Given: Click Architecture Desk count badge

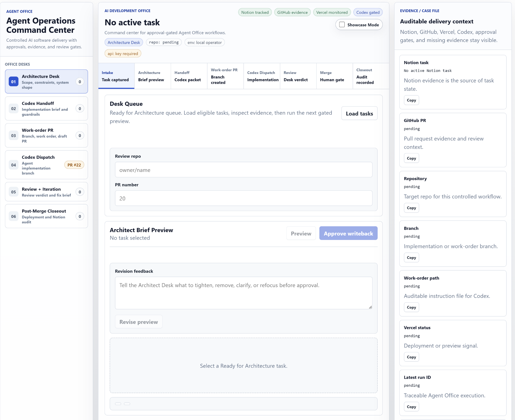Looking at the screenshot, I should coord(80,81).
